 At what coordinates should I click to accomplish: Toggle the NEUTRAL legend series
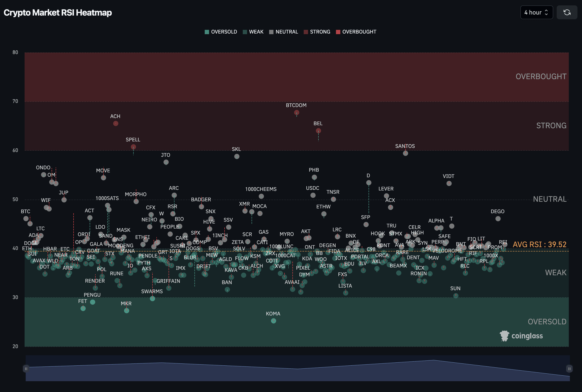pos(283,32)
